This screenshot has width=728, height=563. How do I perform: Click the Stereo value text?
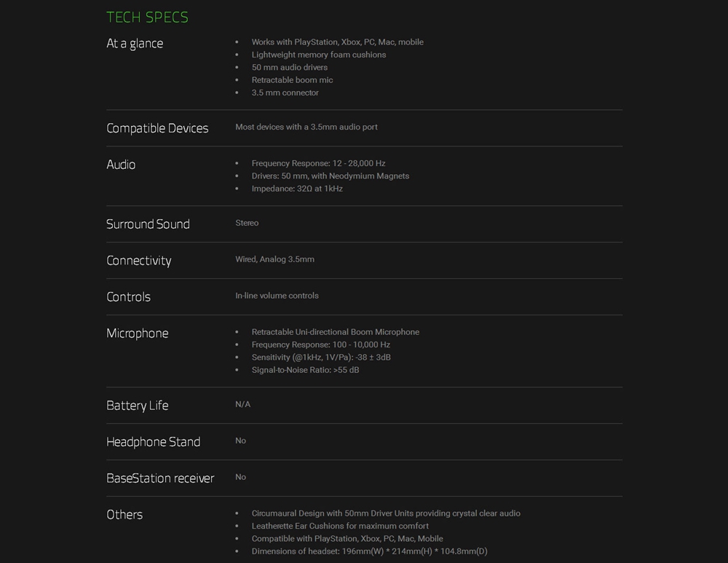pyautogui.click(x=247, y=223)
